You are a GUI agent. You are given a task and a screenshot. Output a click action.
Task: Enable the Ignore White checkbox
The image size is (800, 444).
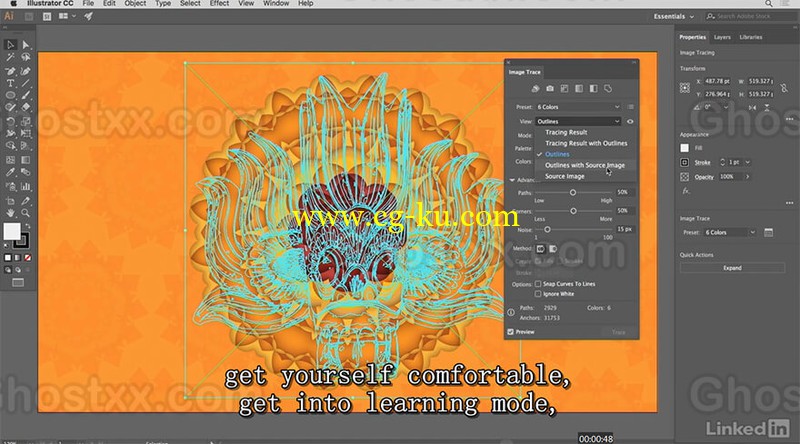(x=538, y=294)
